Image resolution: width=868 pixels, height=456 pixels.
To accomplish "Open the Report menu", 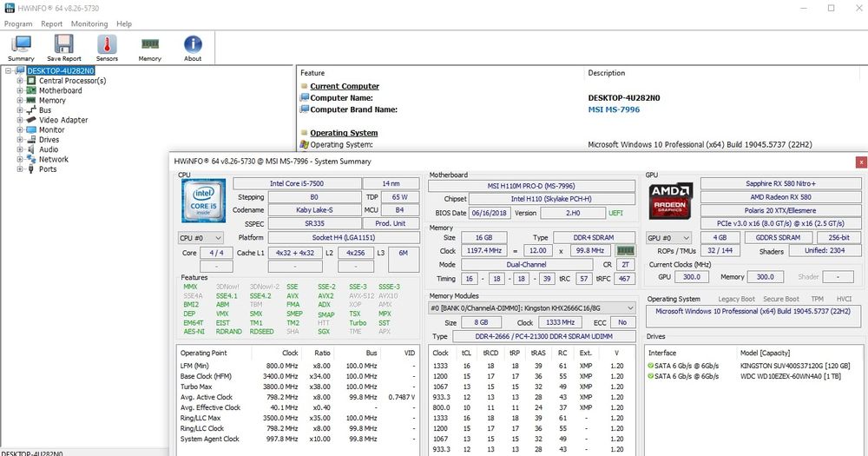I will pyautogui.click(x=52, y=24).
